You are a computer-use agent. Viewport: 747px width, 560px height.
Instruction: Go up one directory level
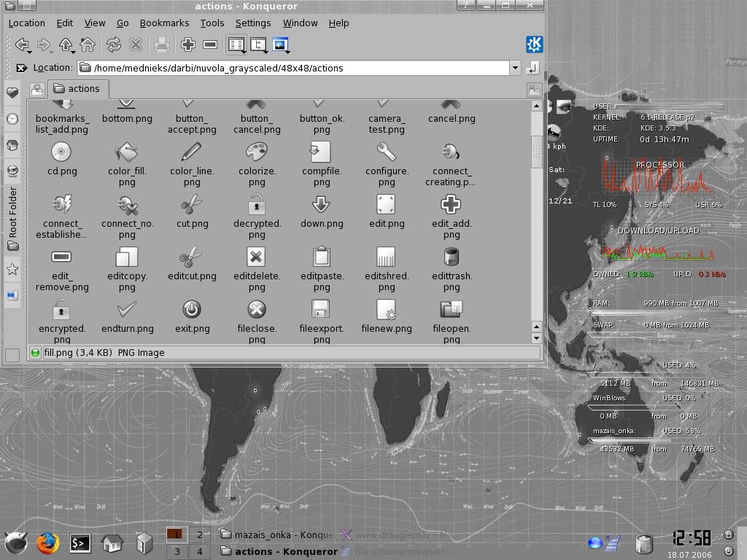pos(65,44)
